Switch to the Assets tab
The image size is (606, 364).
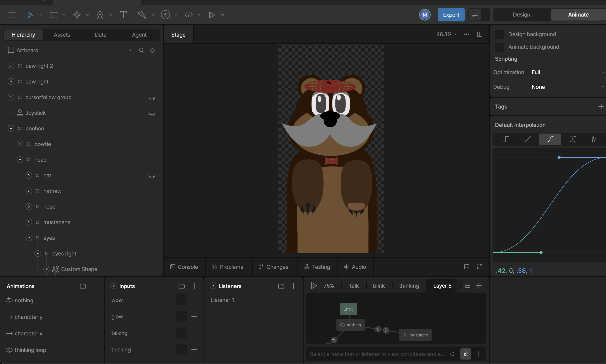coord(62,35)
